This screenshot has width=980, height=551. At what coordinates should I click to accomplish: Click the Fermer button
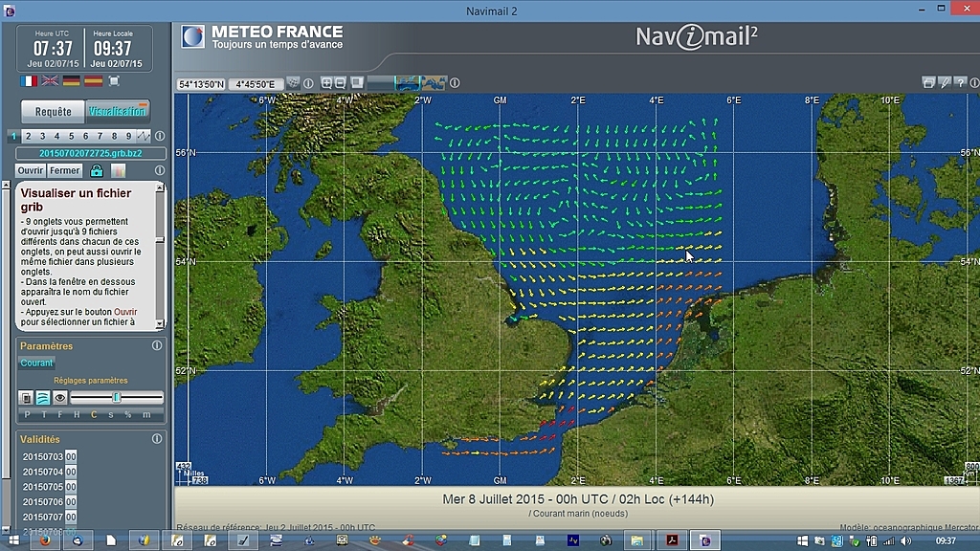tap(65, 171)
